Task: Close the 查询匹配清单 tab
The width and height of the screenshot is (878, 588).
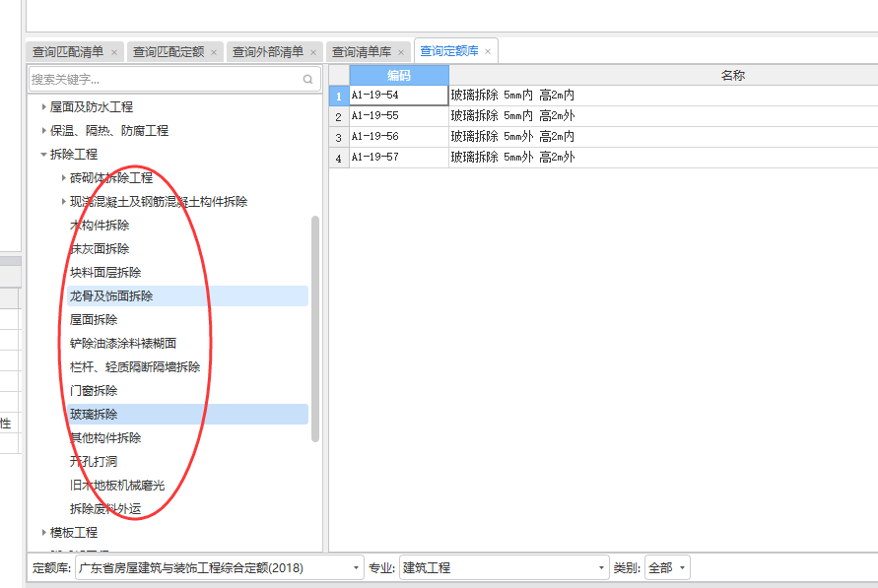Action: 114,52
